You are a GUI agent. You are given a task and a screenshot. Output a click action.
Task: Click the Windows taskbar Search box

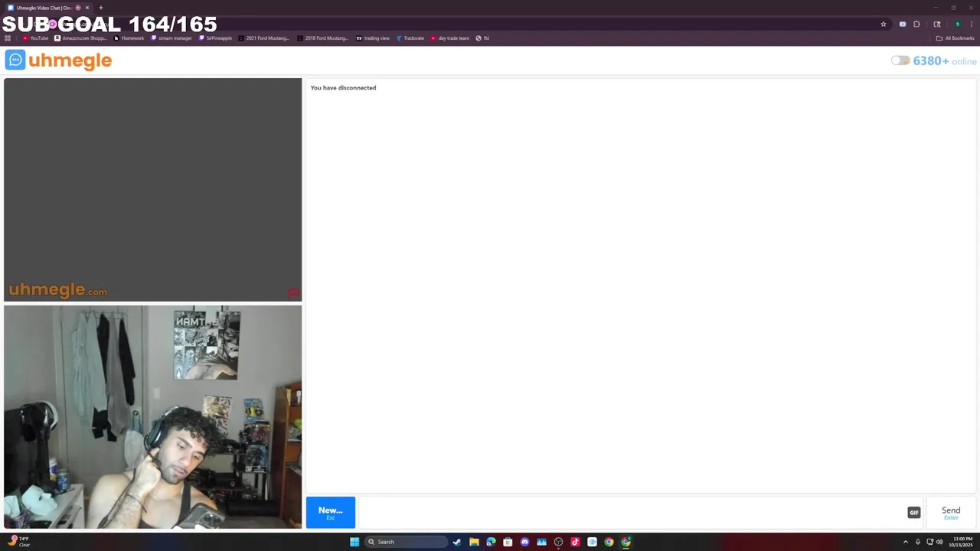click(x=406, y=542)
